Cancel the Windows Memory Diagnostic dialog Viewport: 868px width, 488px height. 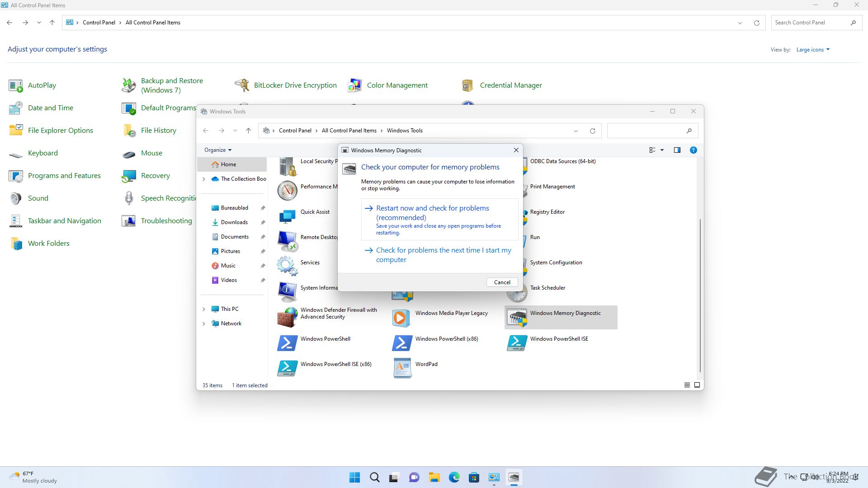tap(502, 282)
